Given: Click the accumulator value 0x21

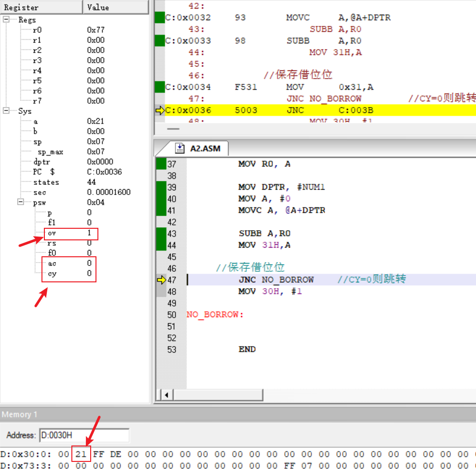Looking at the screenshot, I should pos(95,121).
